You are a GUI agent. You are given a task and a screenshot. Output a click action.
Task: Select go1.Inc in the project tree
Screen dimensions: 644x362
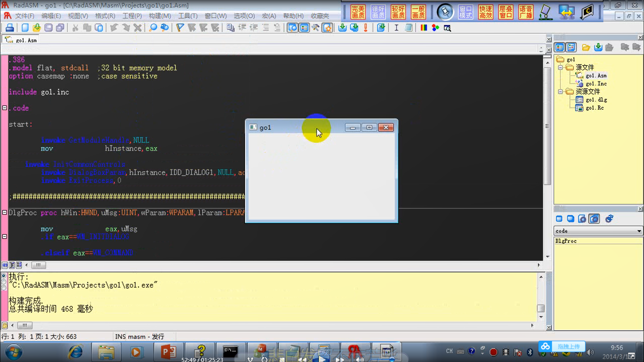596,84
